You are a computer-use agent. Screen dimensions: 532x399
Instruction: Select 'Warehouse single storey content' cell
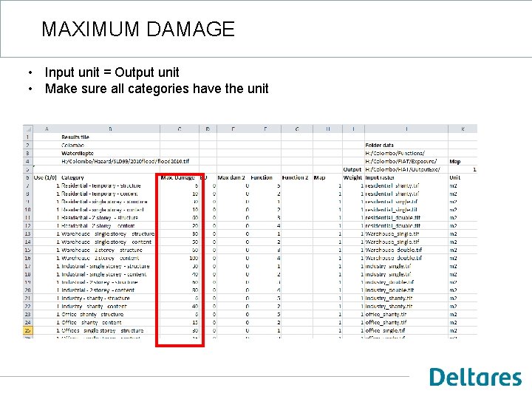[x=106, y=242]
